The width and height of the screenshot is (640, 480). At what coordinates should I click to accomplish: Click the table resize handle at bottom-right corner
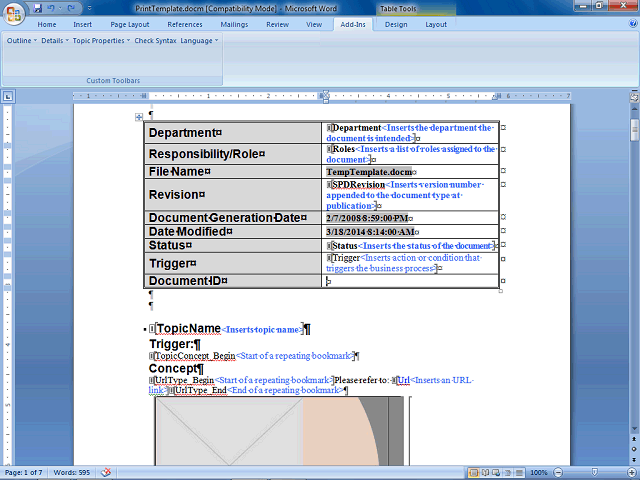click(501, 291)
